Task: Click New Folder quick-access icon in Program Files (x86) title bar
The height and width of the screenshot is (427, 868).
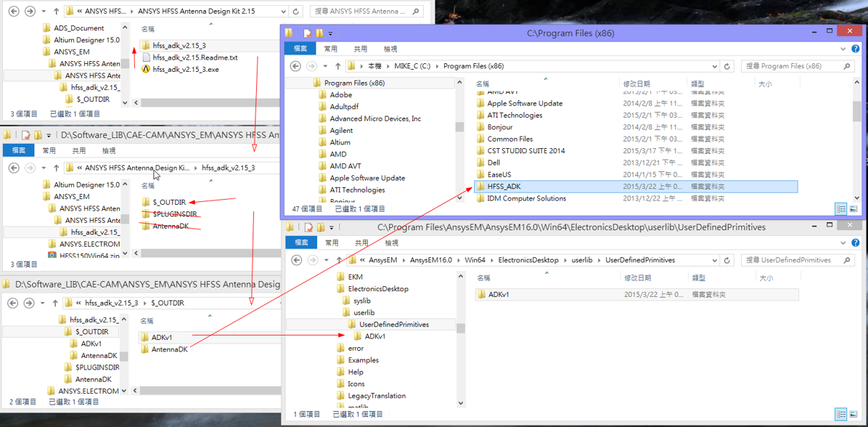Action: (319, 33)
